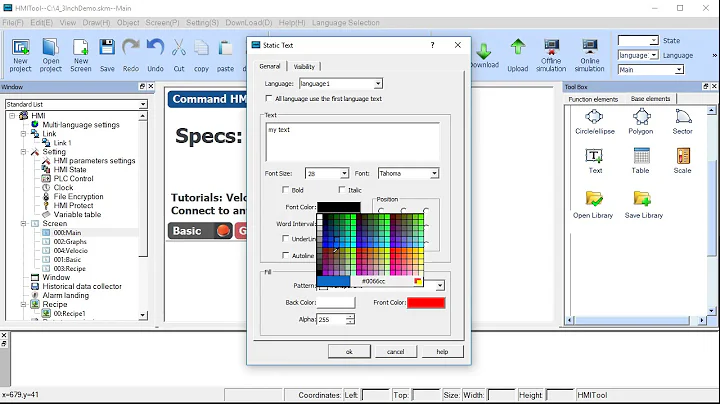The width and height of the screenshot is (720, 404).
Task: Switch to the Visibility tab
Action: 304,67
